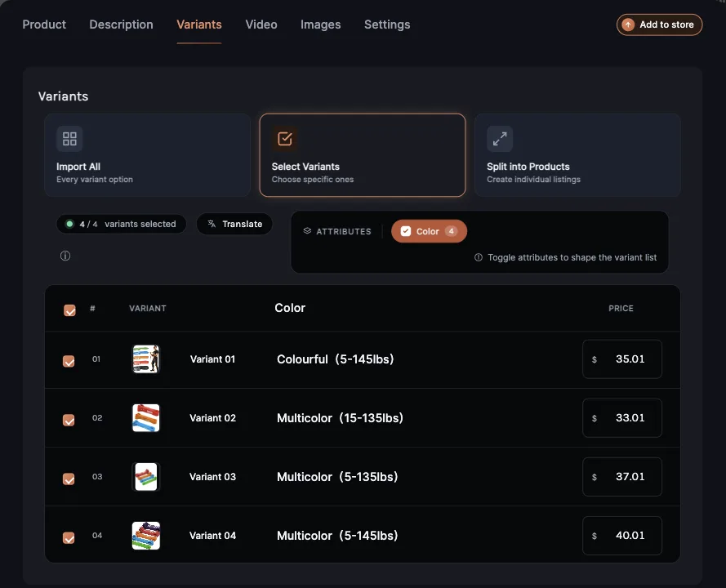Click the info icon below variants selected

pos(65,256)
